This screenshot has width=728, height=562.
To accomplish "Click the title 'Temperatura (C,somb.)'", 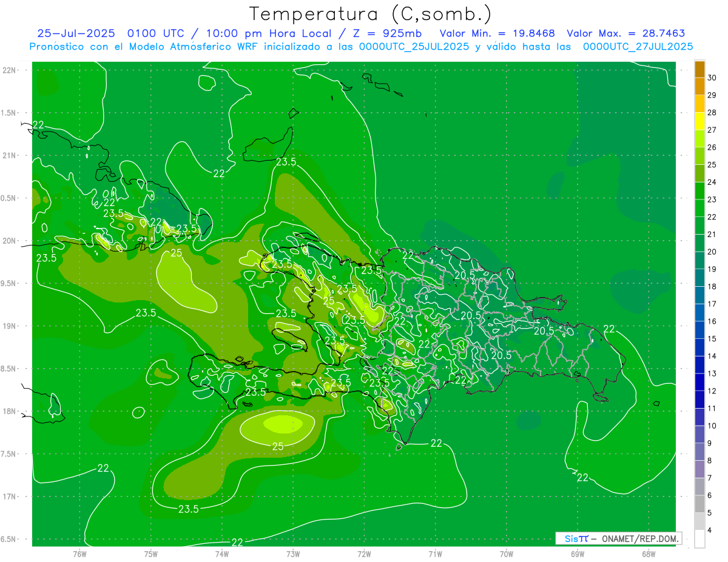I will point(371,14).
